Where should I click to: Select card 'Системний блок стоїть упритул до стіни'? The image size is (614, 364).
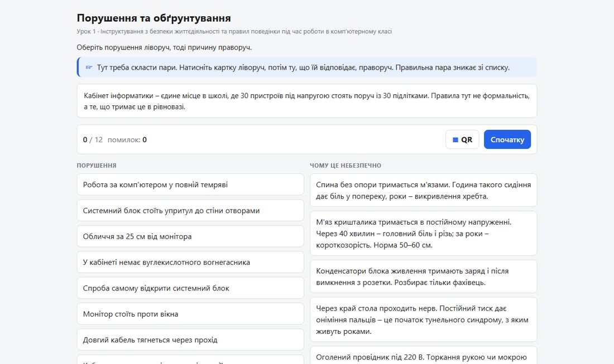(190, 210)
